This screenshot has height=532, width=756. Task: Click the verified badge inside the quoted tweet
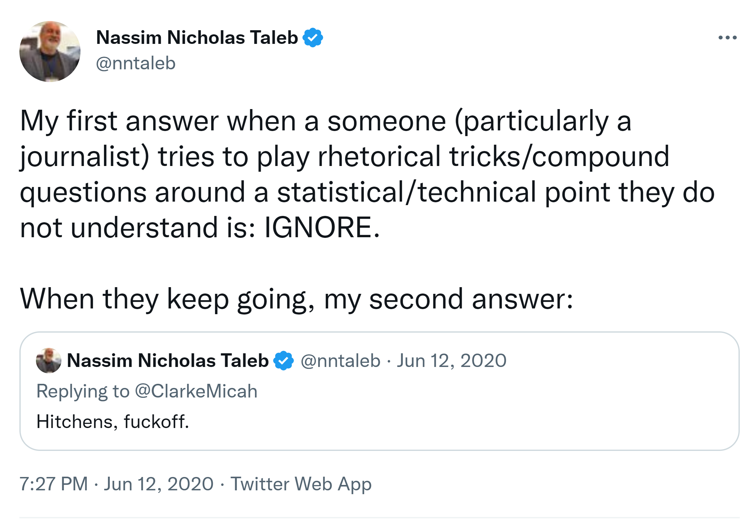283,361
